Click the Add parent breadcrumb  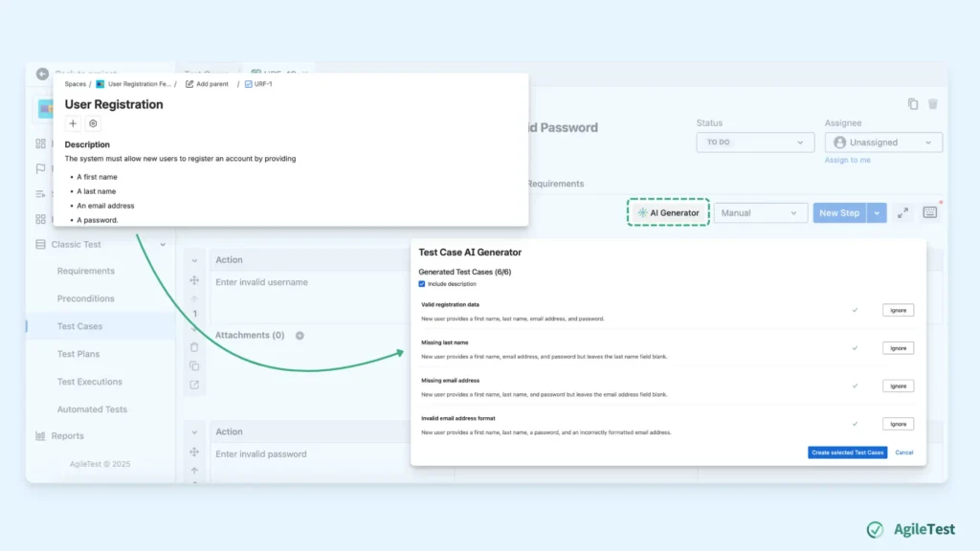click(207, 84)
